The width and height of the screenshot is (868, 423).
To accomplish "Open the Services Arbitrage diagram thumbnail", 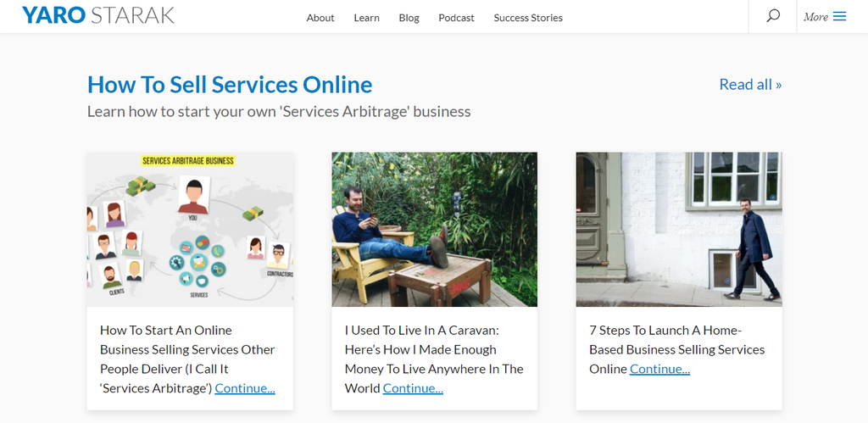I will click(190, 229).
